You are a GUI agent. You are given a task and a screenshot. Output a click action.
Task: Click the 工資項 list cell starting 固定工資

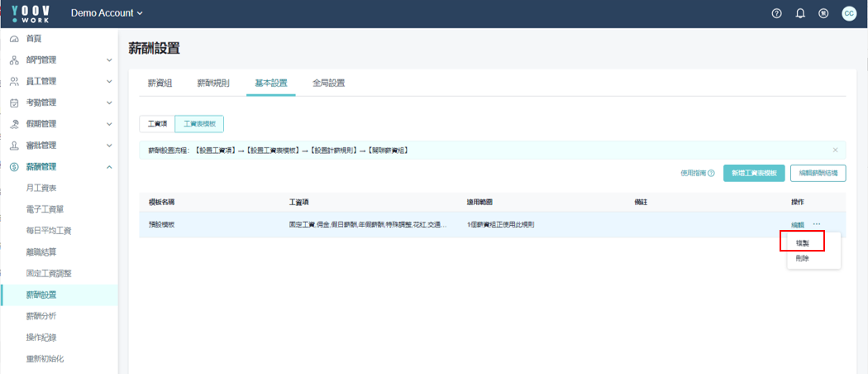click(368, 224)
